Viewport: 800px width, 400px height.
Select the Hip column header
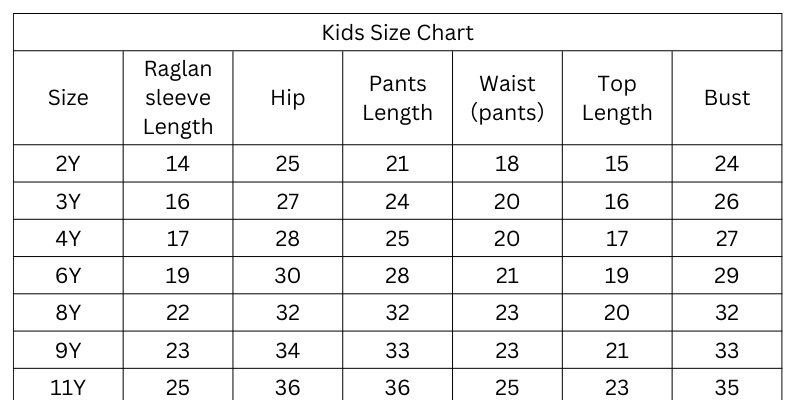click(x=288, y=98)
